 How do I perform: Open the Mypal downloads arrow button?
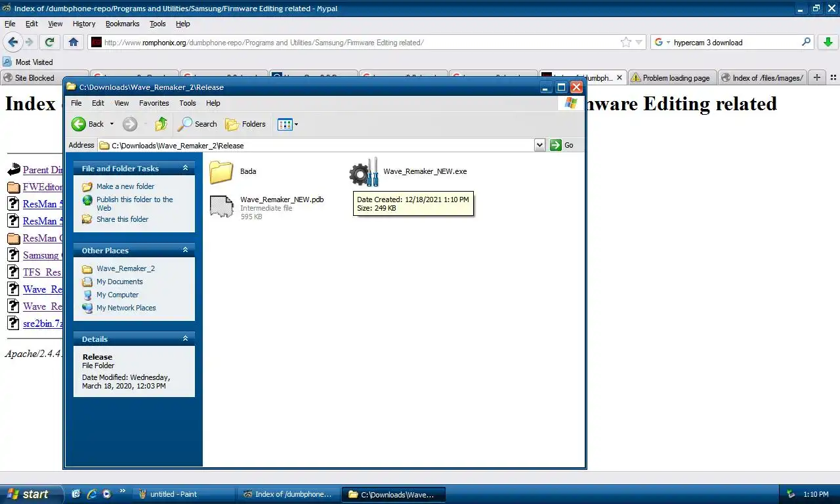[828, 42]
